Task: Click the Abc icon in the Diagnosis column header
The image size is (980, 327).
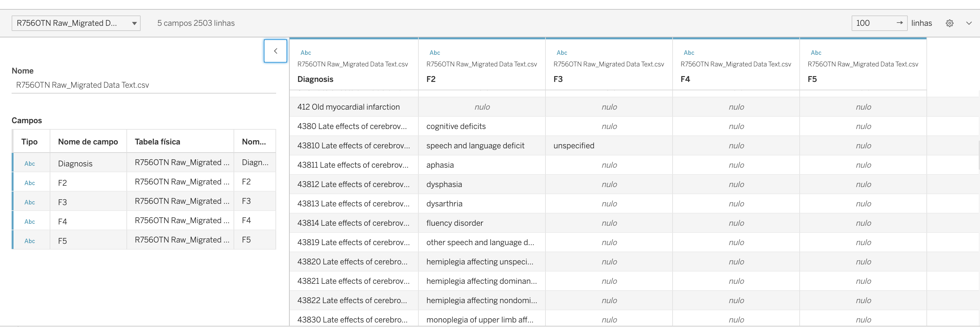Action: pos(305,53)
